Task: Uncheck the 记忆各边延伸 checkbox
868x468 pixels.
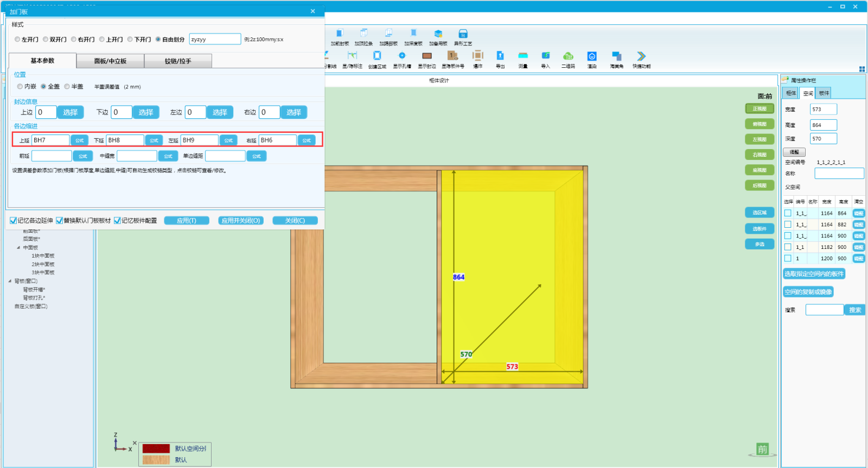Action: pyautogui.click(x=14, y=221)
